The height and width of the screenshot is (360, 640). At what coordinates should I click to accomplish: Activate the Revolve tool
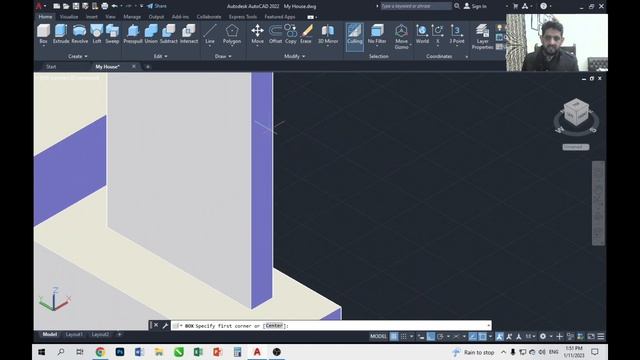tap(79, 34)
